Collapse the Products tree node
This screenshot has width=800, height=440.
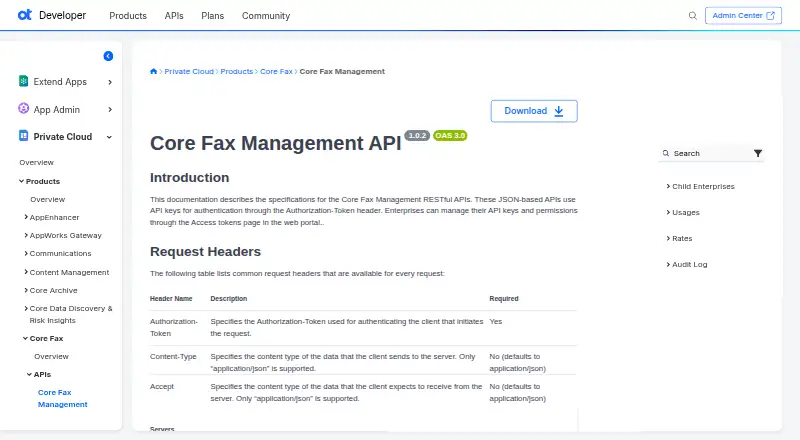tap(21, 181)
